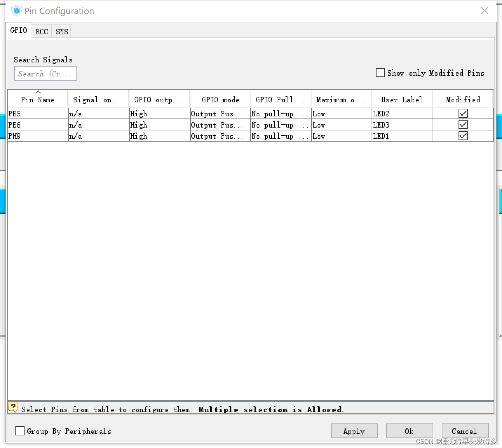Click the yellow help question mark icon
The image size is (502, 448).
coord(13,407)
